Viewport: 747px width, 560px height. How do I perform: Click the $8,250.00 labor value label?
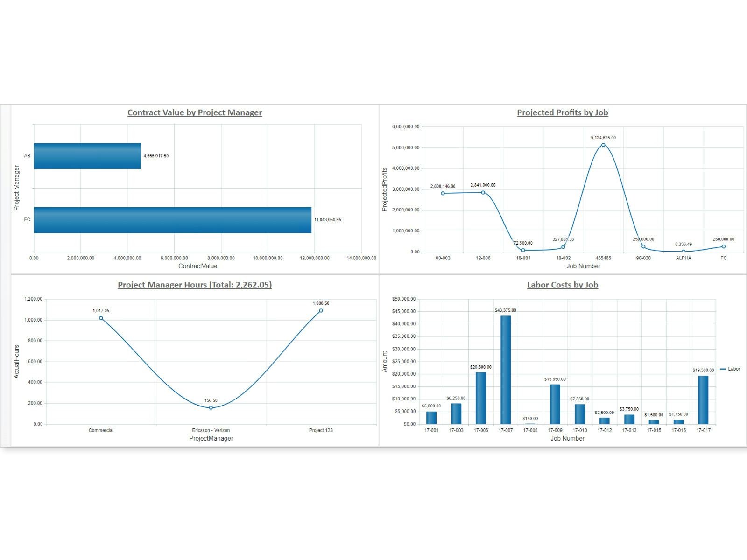pyautogui.click(x=456, y=399)
